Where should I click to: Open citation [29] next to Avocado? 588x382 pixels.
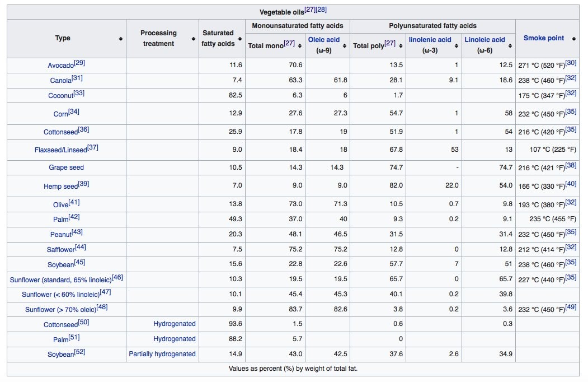pos(79,63)
